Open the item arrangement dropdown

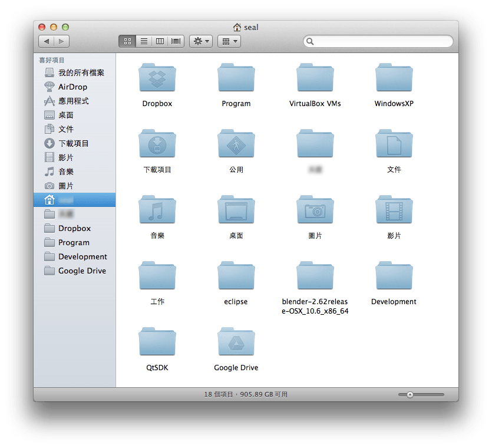tap(229, 41)
